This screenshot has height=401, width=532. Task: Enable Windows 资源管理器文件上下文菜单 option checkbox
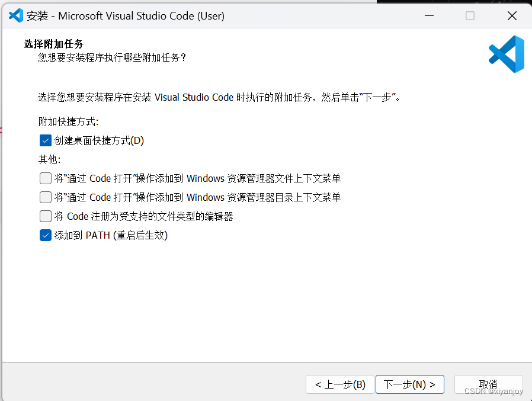[x=46, y=178]
